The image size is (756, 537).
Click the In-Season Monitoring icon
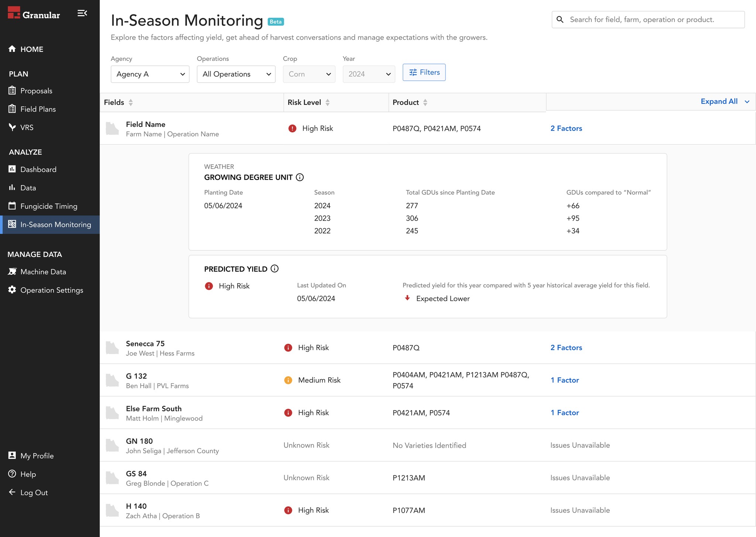click(x=12, y=224)
